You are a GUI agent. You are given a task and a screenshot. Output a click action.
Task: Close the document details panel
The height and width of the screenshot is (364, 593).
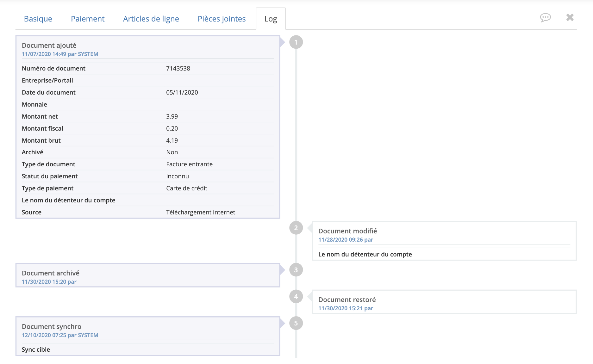coord(570,17)
